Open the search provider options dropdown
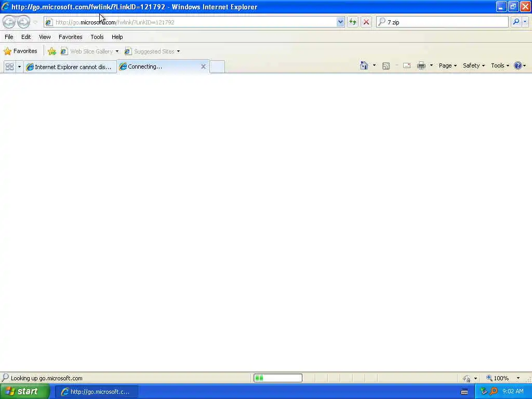The height and width of the screenshot is (399, 532). coord(525,22)
